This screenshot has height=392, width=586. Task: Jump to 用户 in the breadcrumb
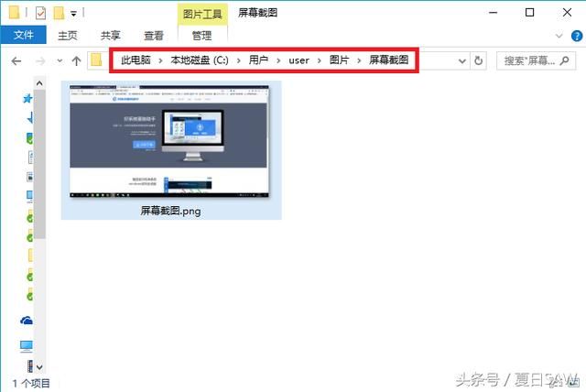258,60
